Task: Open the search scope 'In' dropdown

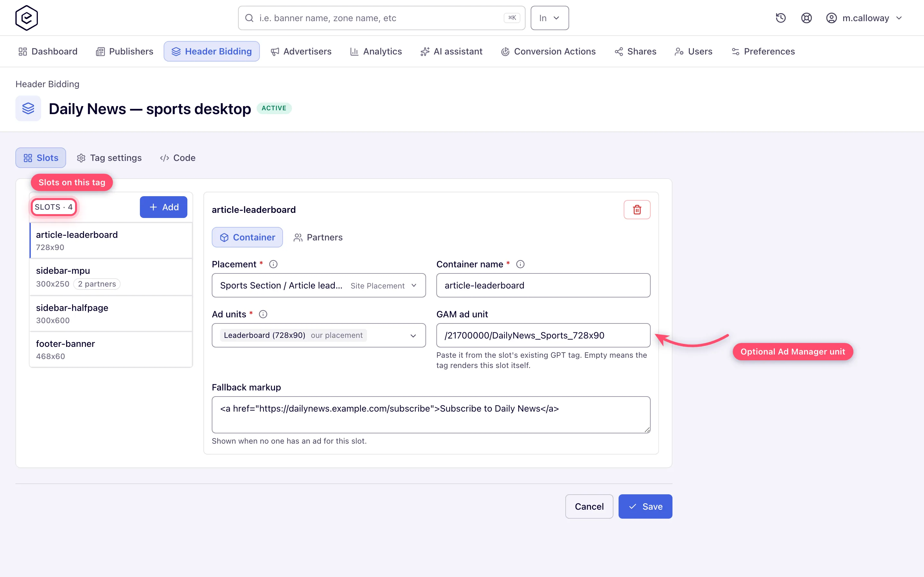Action: tap(550, 18)
